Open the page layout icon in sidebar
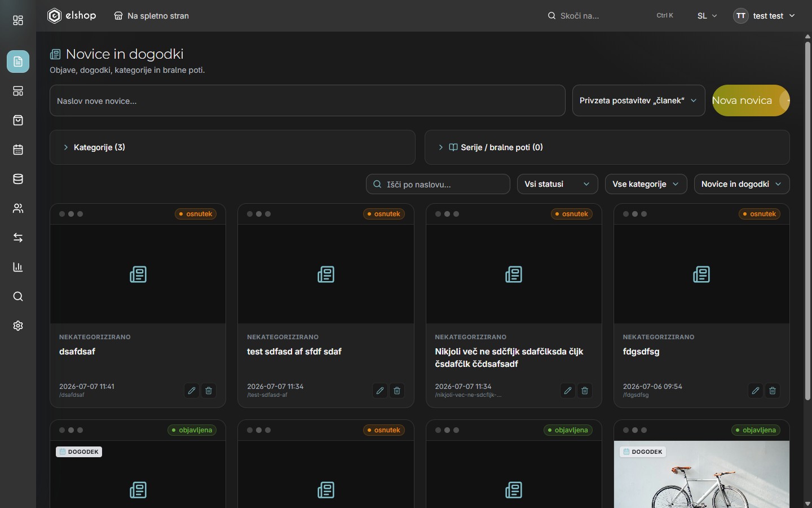 [18, 91]
